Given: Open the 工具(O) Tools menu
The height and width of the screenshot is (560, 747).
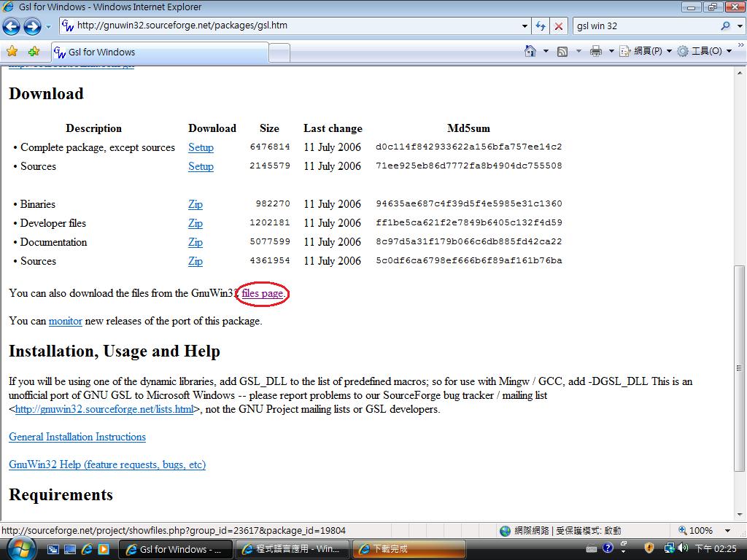Looking at the screenshot, I should tap(705, 51).
